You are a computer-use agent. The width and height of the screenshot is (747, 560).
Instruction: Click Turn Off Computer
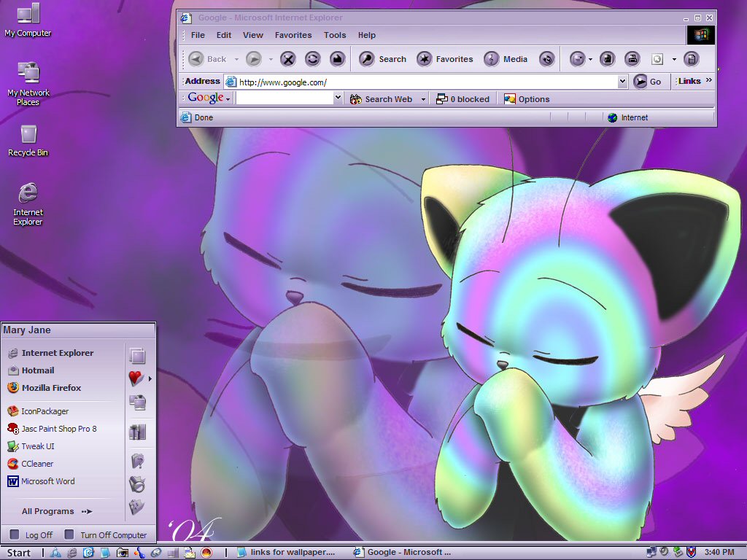tap(106, 534)
